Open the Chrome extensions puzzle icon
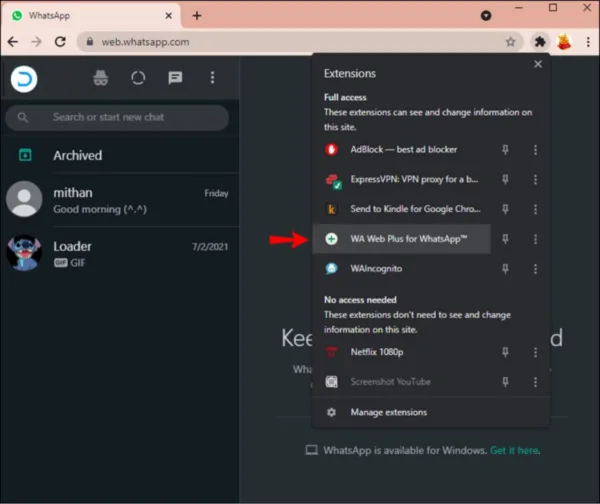This screenshot has width=600, height=504. (540, 42)
